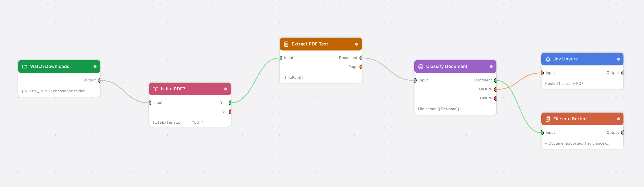Click the file copy icon on File into Sorted node

point(548,119)
